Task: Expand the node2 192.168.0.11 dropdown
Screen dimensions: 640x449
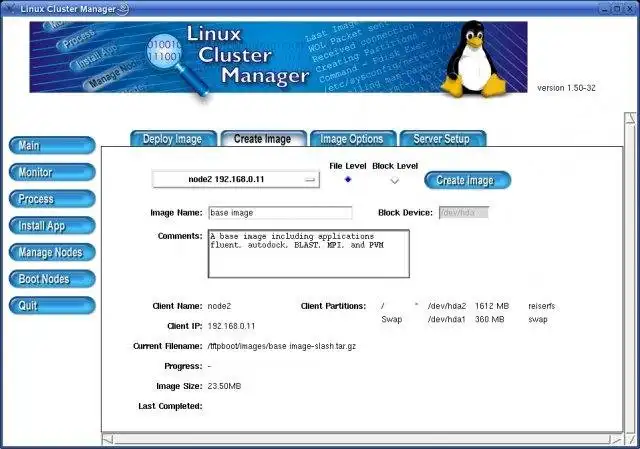Action: click(236, 179)
